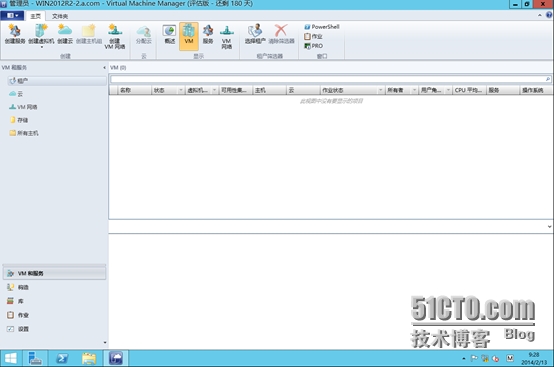The height and width of the screenshot is (367, 554).
Task: Click the 创建云 (Create Cloud) ribbon icon
Action: point(65,34)
